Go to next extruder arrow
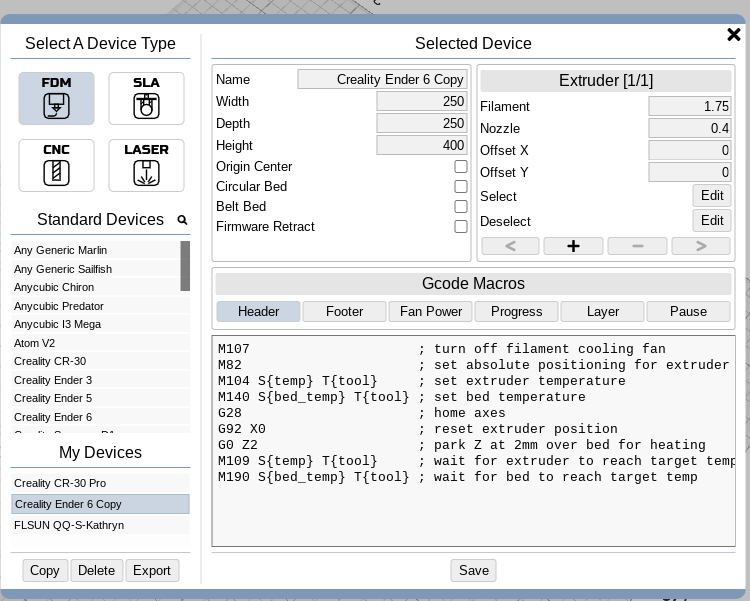The width and height of the screenshot is (750, 601). [701, 246]
